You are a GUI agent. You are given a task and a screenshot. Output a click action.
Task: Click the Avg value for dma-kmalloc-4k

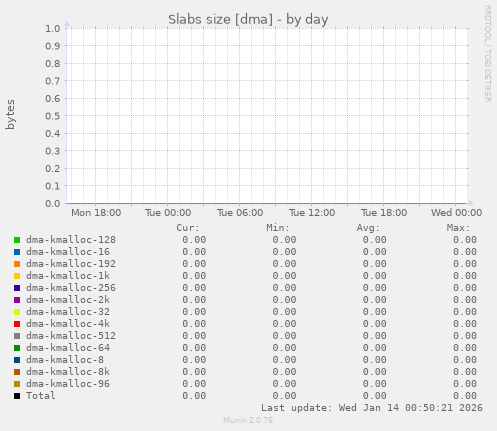click(x=375, y=324)
